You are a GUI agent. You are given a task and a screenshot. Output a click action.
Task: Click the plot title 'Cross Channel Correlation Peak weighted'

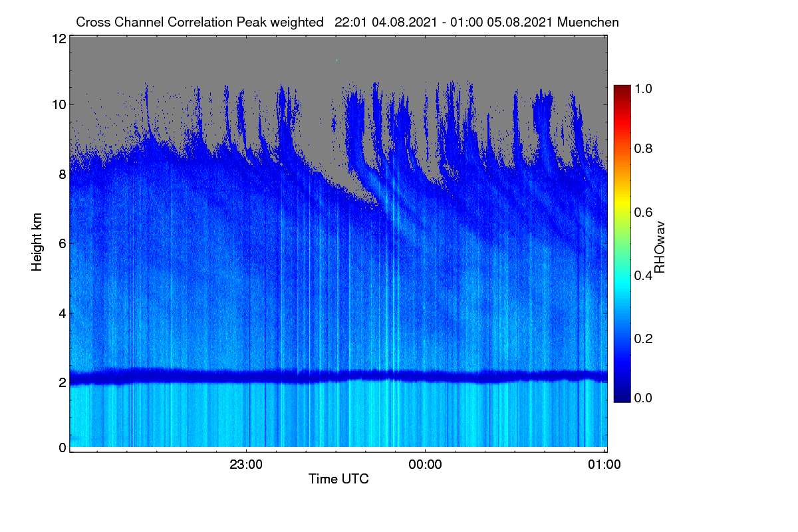click(x=200, y=22)
